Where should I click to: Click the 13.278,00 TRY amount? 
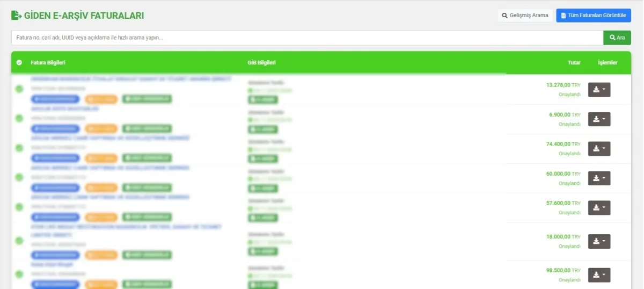[x=563, y=85]
